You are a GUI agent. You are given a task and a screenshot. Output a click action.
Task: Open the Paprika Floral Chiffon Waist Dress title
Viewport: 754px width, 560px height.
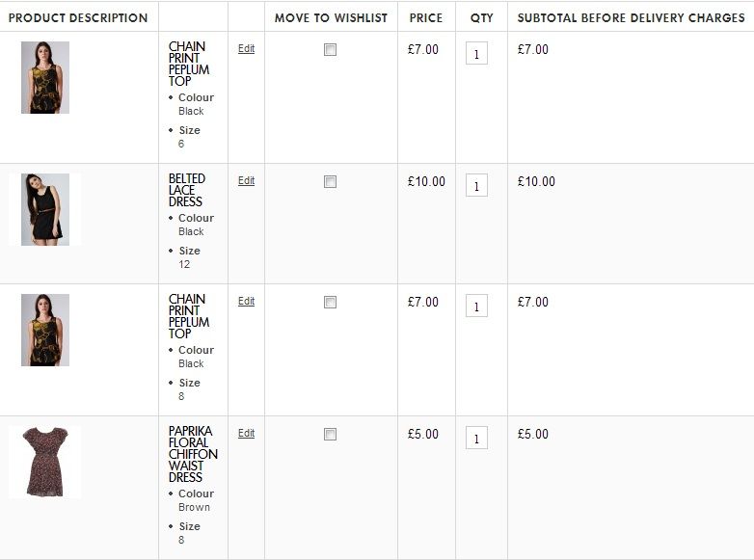click(193, 454)
